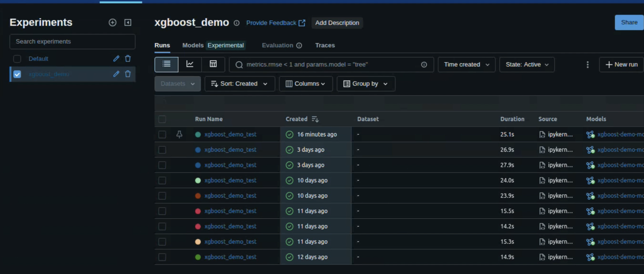Image resolution: width=644 pixels, height=274 pixels.
Task: Expand the State: Active dropdown
Action: [x=527, y=65]
